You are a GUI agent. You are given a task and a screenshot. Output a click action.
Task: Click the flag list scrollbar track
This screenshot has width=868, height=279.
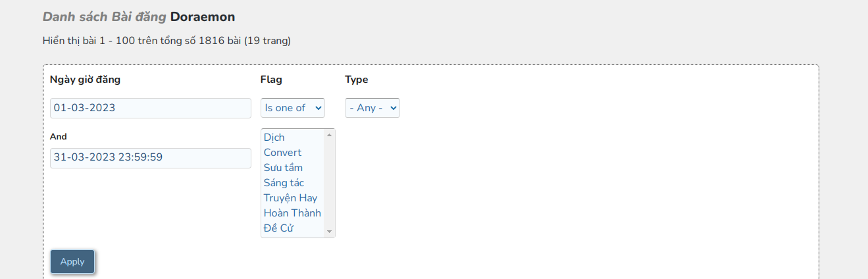(x=330, y=183)
